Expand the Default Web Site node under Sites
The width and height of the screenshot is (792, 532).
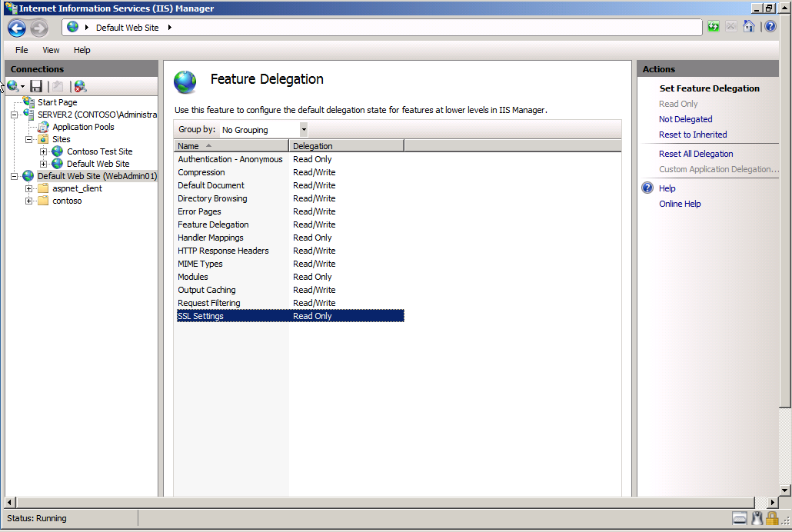pos(43,164)
